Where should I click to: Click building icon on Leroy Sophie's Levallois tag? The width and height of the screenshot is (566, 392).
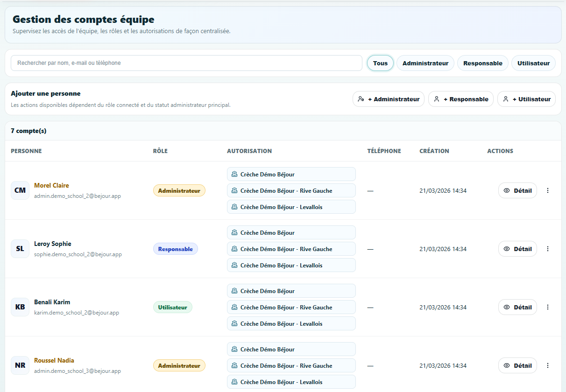coord(234,265)
